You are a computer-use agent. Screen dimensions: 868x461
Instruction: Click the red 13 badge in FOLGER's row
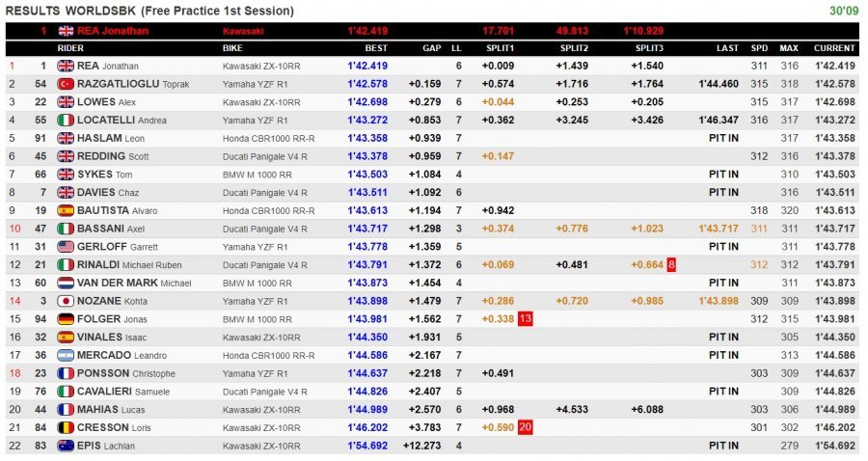coord(525,319)
